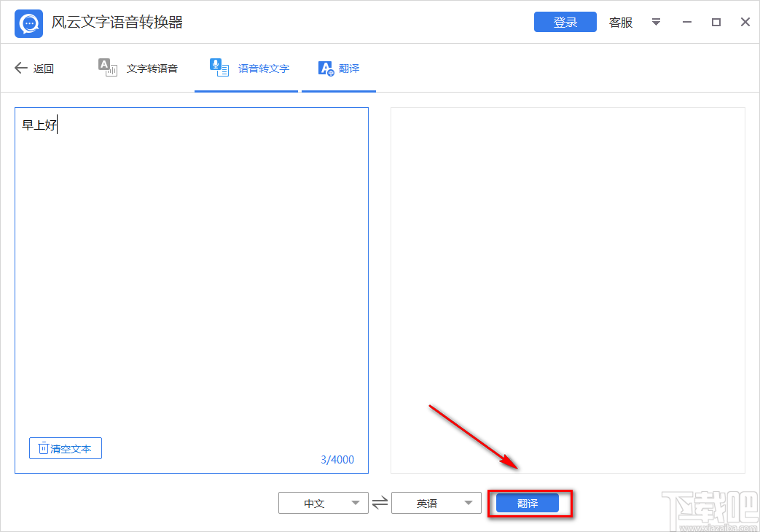Viewport: 760px width, 532px height.
Task: Close the application window
Action: tap(745, 23)
